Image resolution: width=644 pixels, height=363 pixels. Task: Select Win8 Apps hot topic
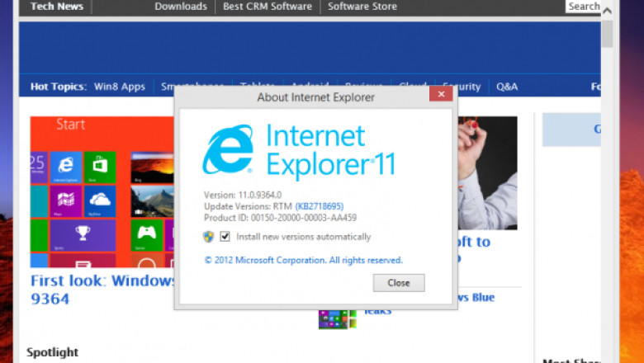(x=120, y=87)
